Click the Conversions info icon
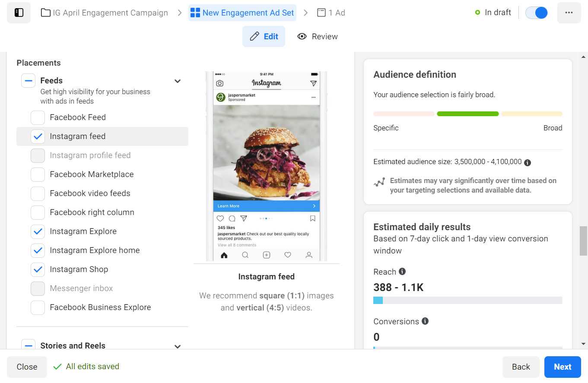588x383 pixels. click(425, 321)
